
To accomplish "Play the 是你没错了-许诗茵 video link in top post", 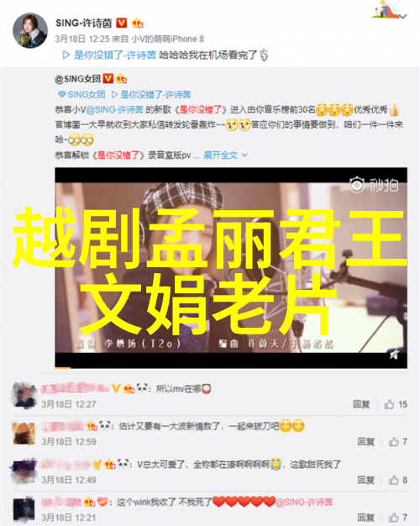I will tap(109, 55).
